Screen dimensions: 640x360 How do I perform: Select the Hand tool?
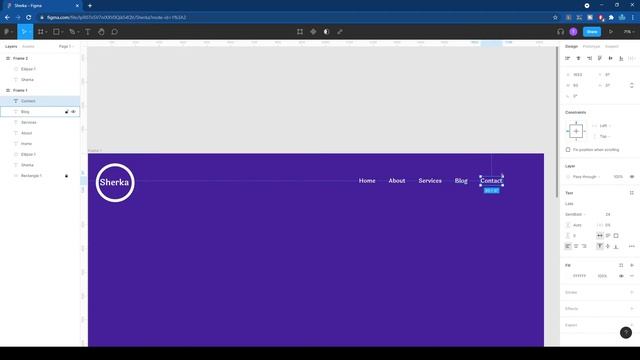pyautogui.click(x=101, y=31)
